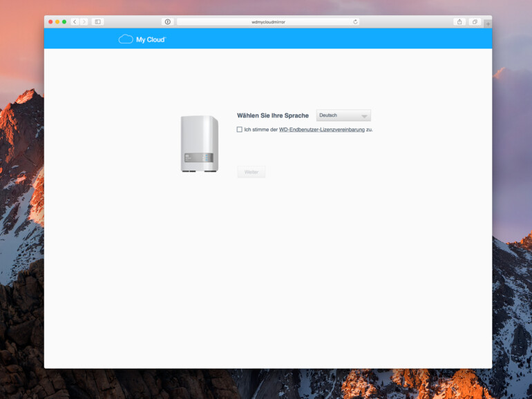Accept the WD license agreement checkbox
Image resolution: width=532 pixels, height=399 pixels.
(x=240, y=130)
